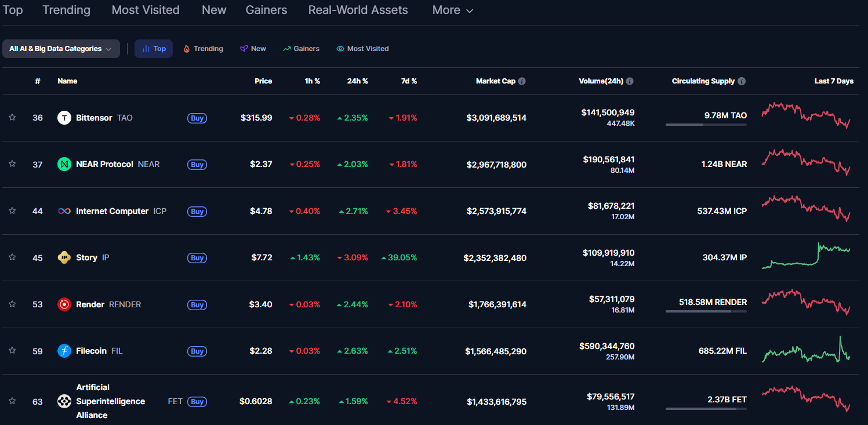This screenshot has width=868, height=425.
Task: Expand the More menu in top navigation
Action: pyautogui.click(x=453, y=10)
